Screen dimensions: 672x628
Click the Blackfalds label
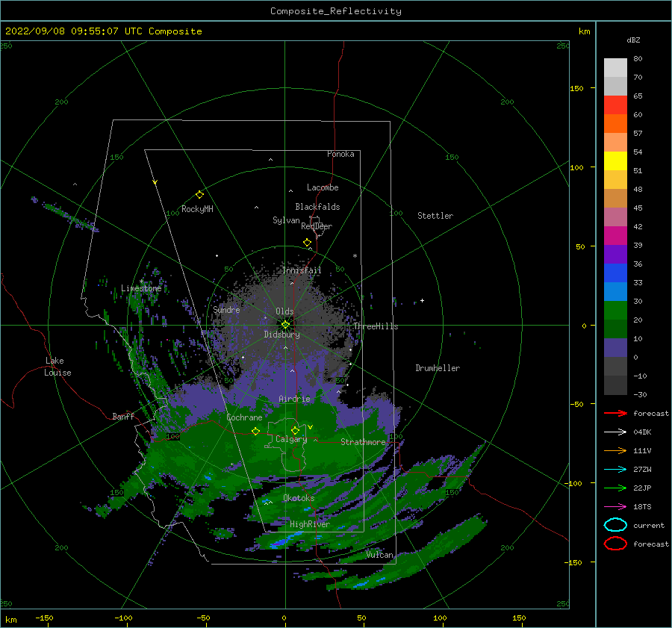317,207
